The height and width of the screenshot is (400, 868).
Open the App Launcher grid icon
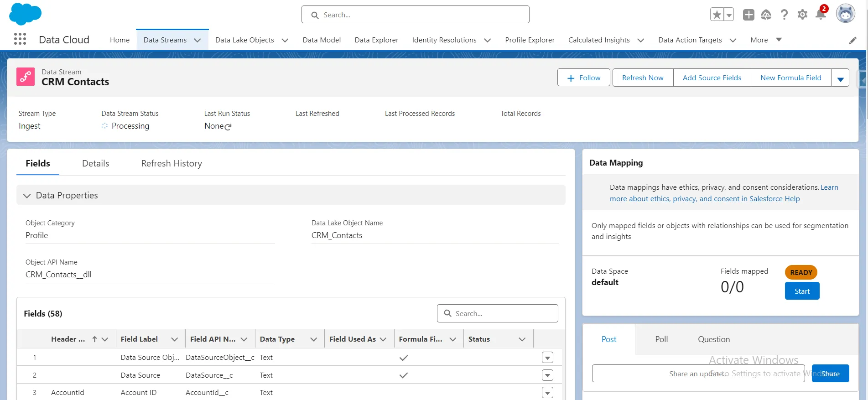[20, 39]
